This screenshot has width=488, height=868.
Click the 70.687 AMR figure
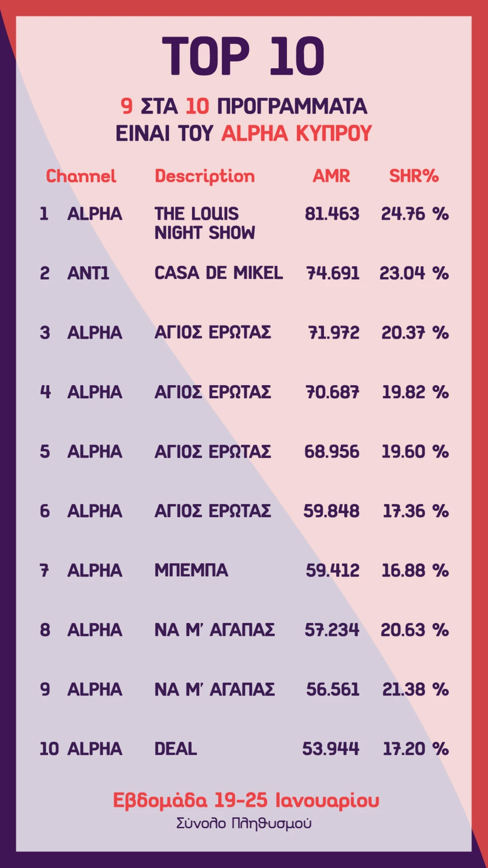click(332, 392)
